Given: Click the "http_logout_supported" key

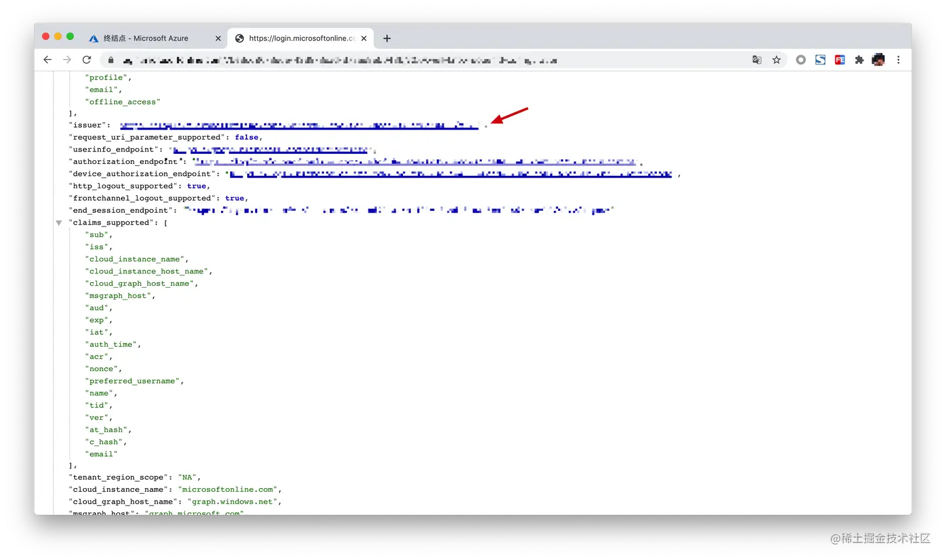Looking at the screenshot, I should [123, 186].
